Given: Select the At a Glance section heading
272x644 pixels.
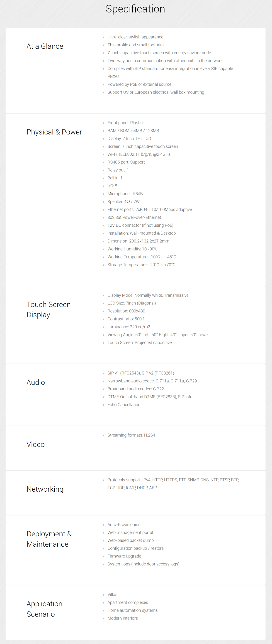Looking at the screenshot, I should 45,46.
